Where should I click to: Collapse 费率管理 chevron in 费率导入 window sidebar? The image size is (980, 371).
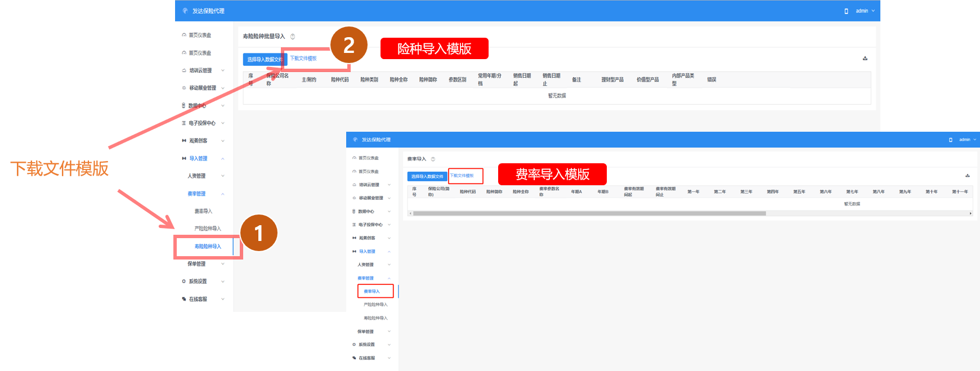point(389,278)
